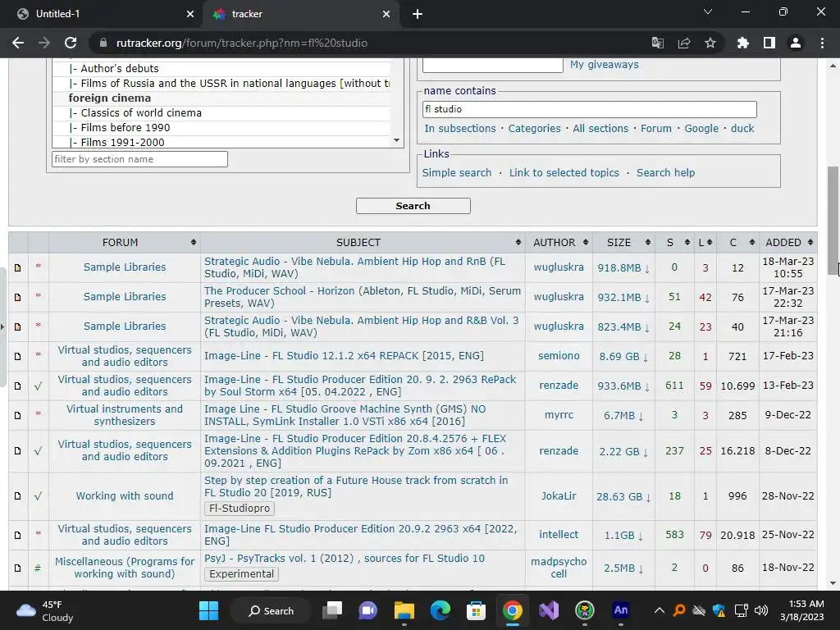
Task: Open Chrome three-dot menu
Action: pos(822,43)
